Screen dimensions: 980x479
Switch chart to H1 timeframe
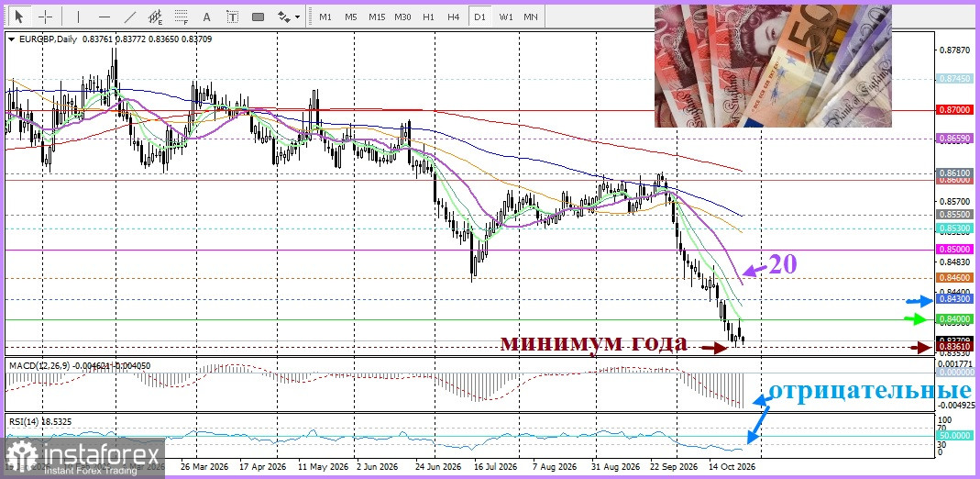click(x=428, y=17)
